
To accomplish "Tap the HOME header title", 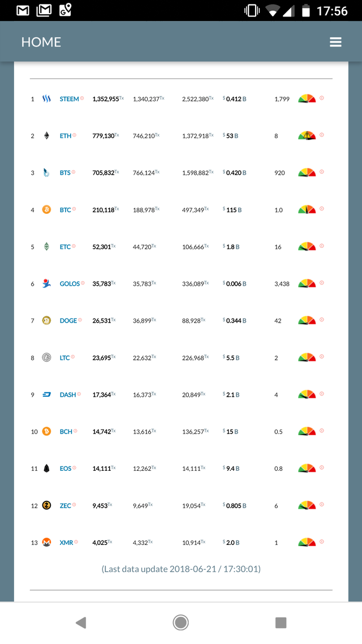I will [41, 42].
